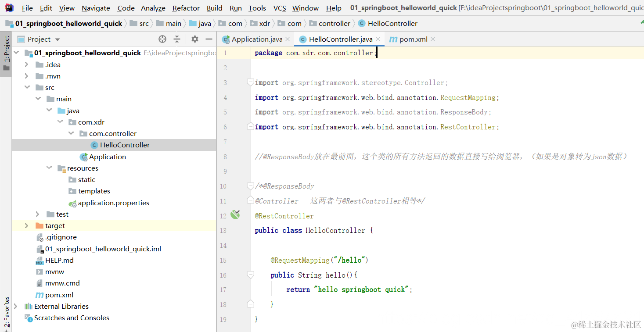Screen dimensions: 644x332
Task: Select HelloController in project tree
Action: (x=114, y=145)
